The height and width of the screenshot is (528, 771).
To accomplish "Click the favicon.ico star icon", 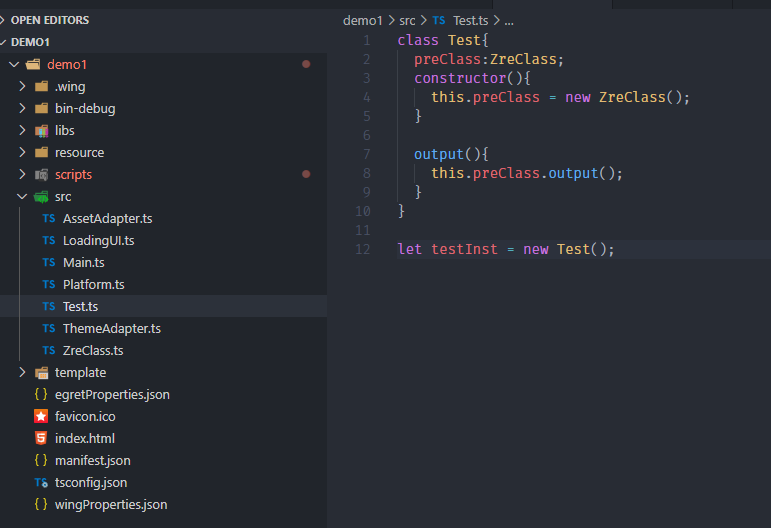I will tap(41, 416).
